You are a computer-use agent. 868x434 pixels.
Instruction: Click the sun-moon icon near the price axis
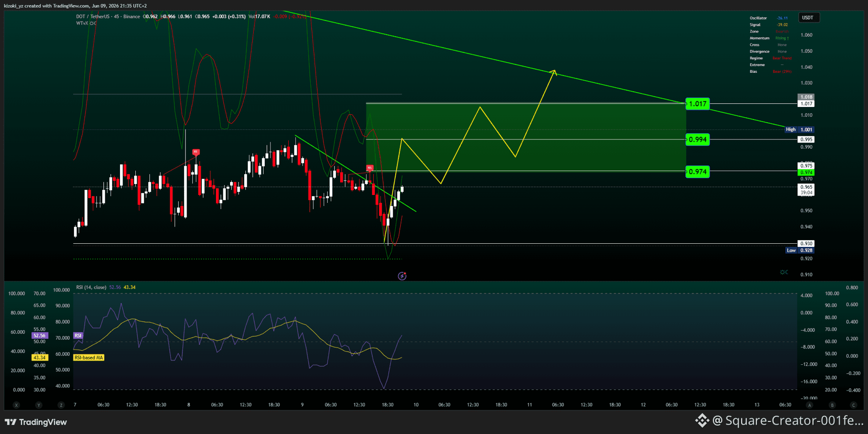(784, 272)
